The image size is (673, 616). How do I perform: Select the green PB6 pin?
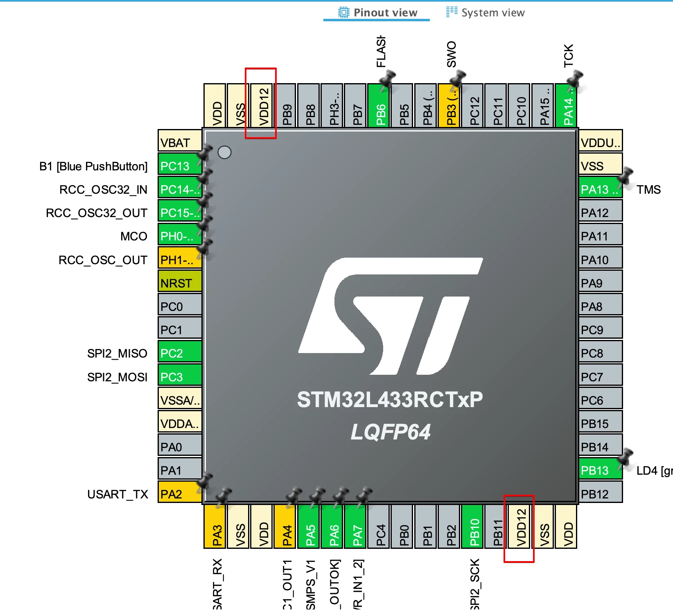379,105
